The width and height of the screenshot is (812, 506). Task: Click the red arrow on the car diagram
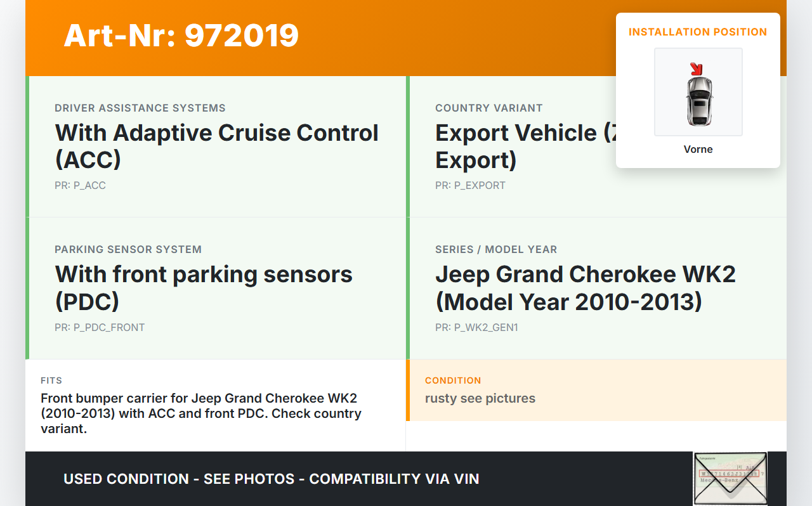(696, 68)
